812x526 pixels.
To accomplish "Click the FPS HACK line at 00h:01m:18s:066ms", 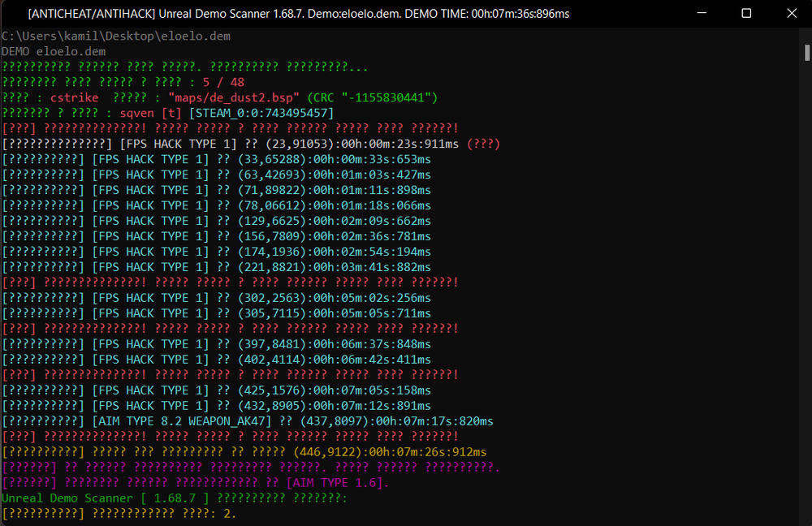I will [217, 205].
